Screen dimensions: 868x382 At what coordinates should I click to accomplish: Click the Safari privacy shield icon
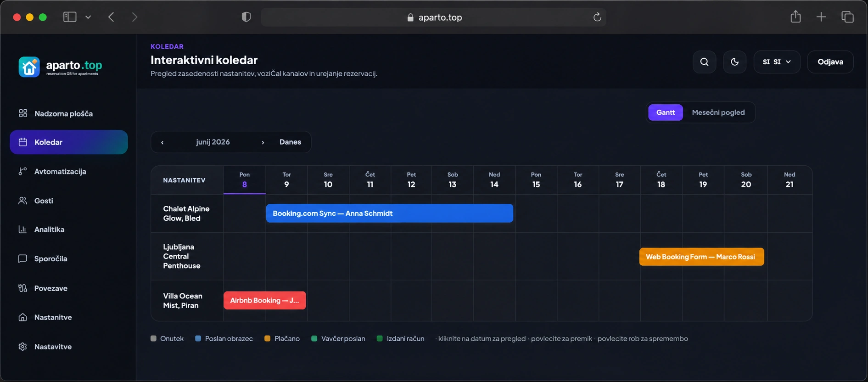[x=246, y=17]
